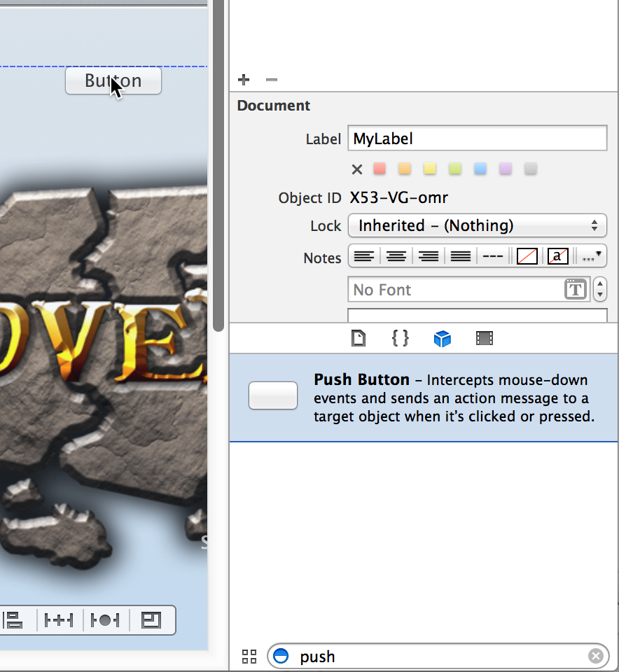Click the Button on the canvas

tap(113, 80)
